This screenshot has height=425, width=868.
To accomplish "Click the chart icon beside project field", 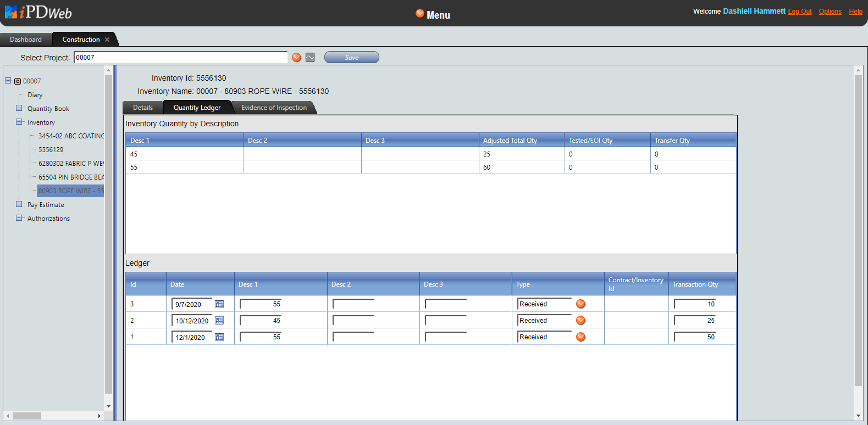I will 310,58.
